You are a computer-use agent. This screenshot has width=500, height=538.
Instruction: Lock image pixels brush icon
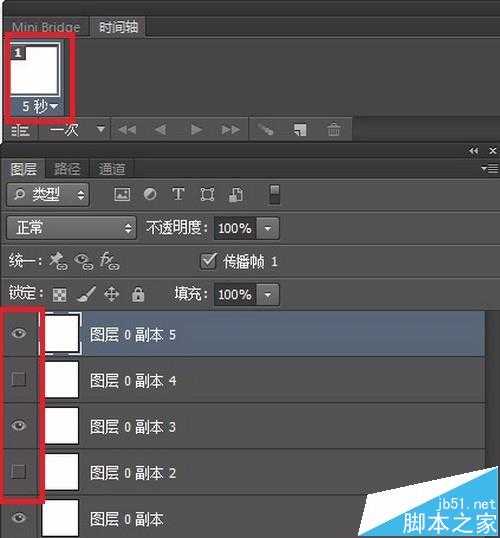pyautogui.click(x=86, y=295)
